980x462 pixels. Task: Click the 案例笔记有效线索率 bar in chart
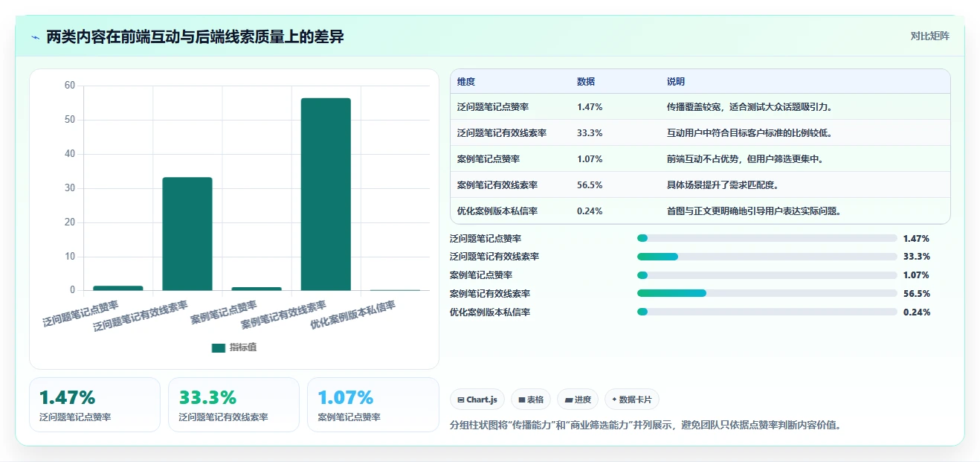click(x=326, y=194)
